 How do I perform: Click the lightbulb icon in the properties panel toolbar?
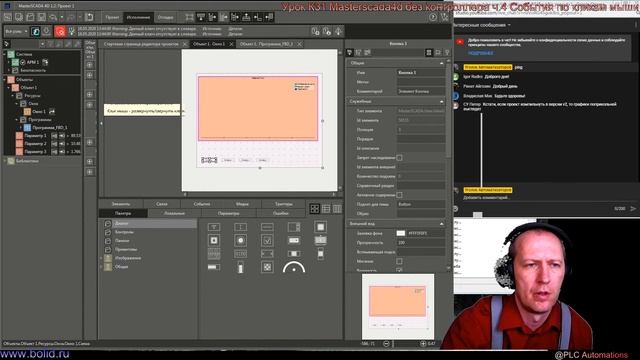point(447,52)
